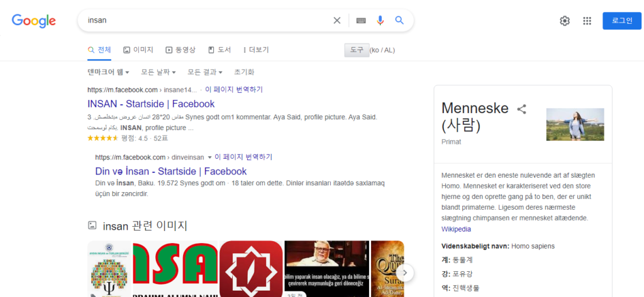Image resolution: width=644 pixels, height=297 pixels.
Task: Open Wikipedia link in knowledge panel
Action: (x=456, y=229)
